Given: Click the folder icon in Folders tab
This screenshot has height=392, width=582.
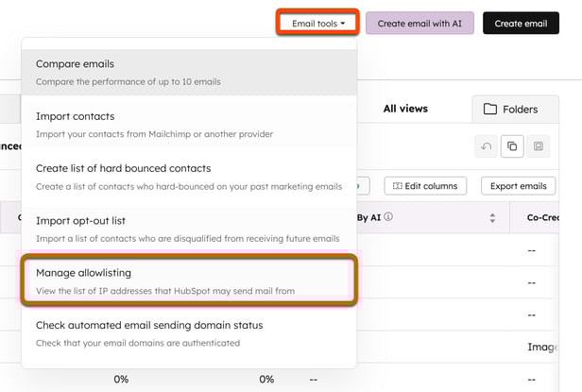Looking at the screenshot, I should (490, 110).
